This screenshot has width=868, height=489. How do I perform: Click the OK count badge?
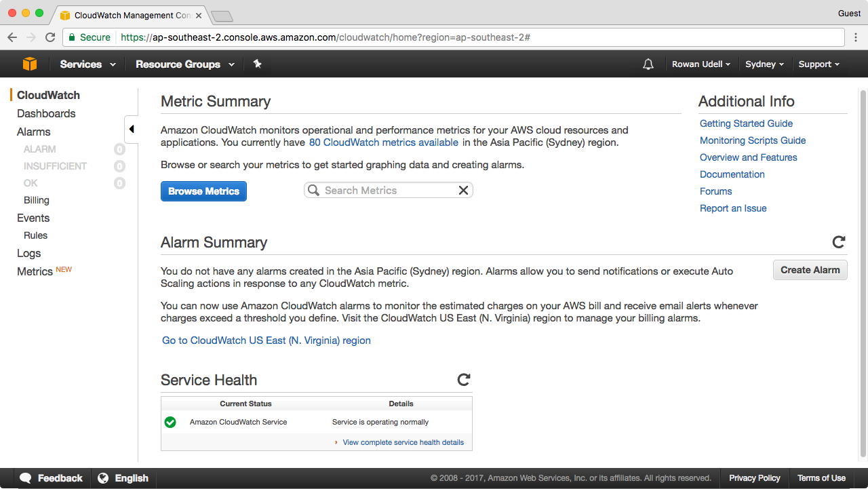pyautogui.click(x=119, y=183)
